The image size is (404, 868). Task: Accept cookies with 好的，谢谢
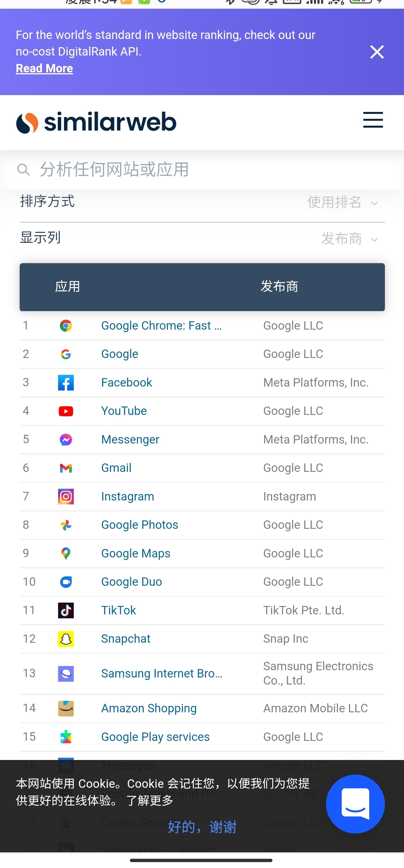pos(202,827)
